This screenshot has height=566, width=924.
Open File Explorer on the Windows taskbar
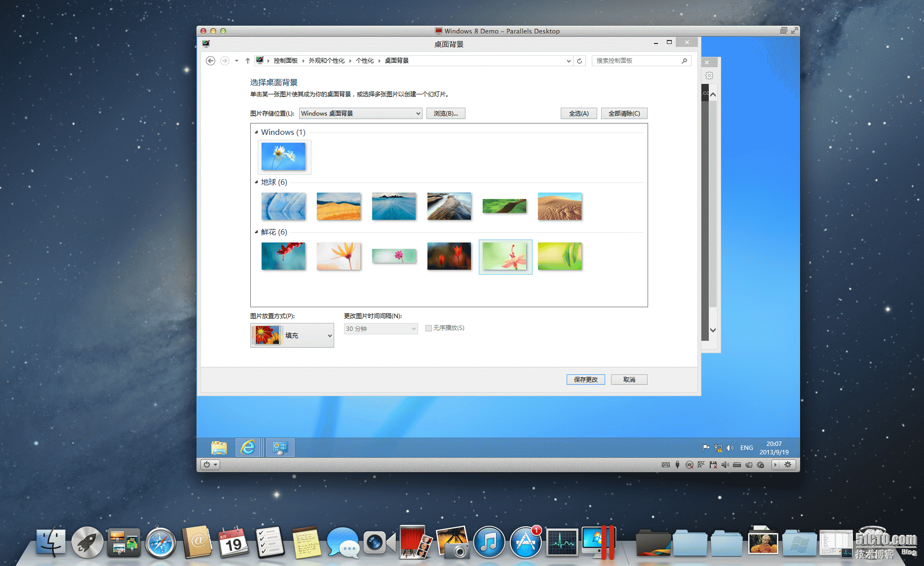point(219,447)
